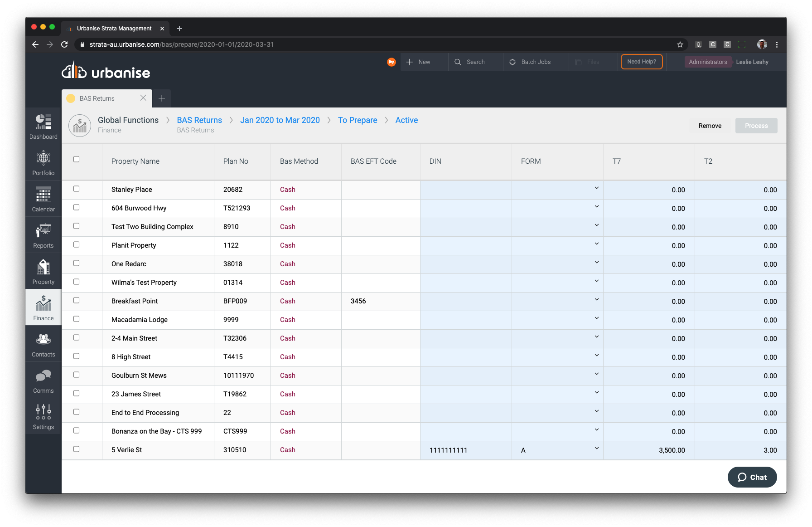Click the To Prepare breadcrumb
812x527 pixels.
358,120
